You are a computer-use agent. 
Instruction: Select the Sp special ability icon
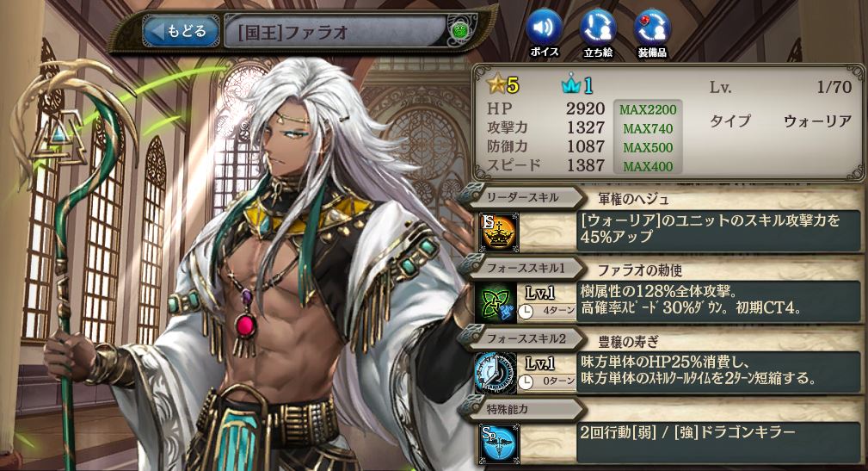click(x=499, y=443)
